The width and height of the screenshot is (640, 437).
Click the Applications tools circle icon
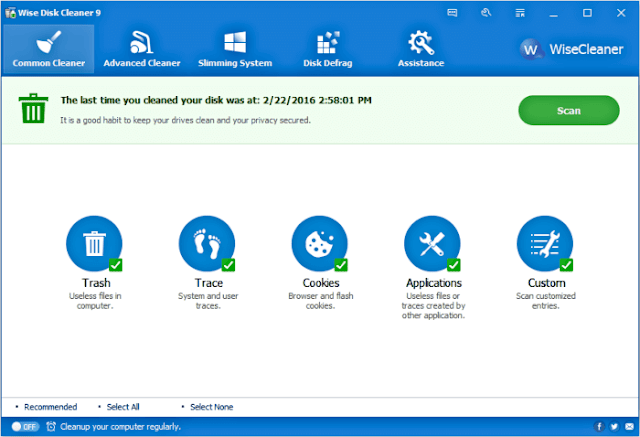click(432, 244)
